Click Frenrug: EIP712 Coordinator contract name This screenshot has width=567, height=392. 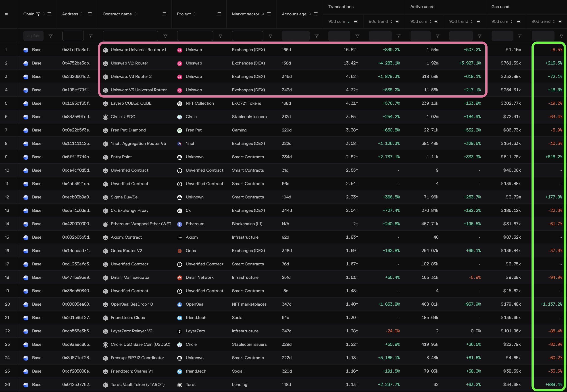[137, 358]
